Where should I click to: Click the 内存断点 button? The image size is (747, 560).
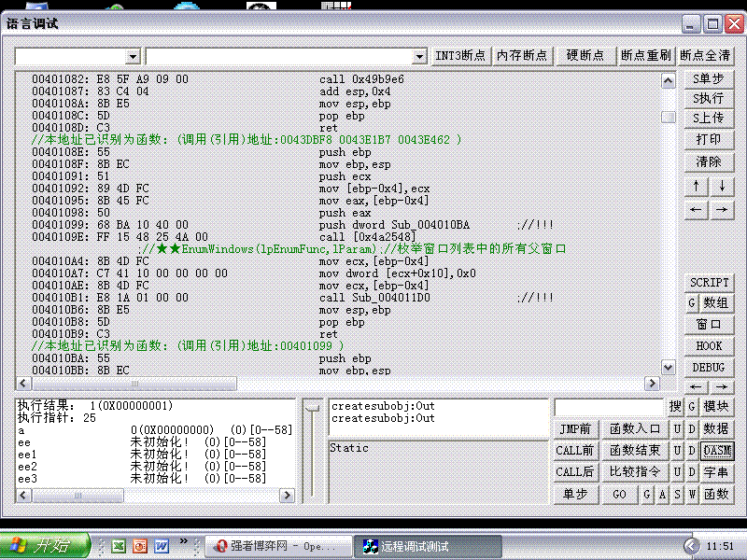pyautogui.click(x=522, y=56)
